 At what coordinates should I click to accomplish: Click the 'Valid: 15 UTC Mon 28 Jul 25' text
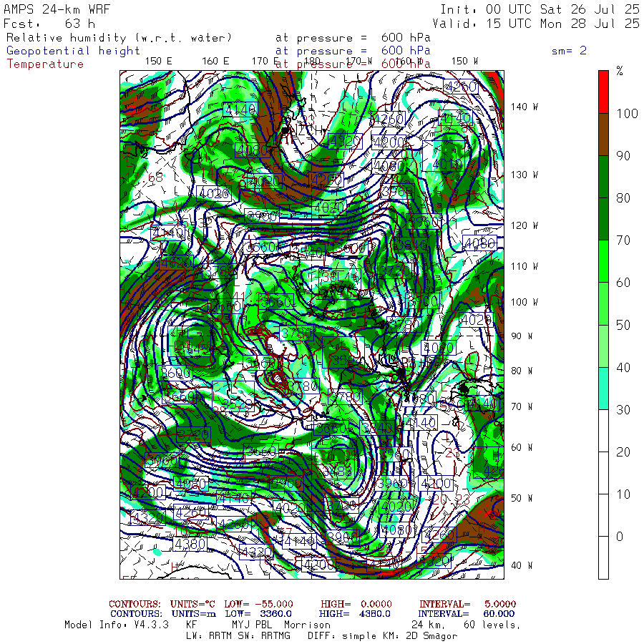[x=536, y=24]
